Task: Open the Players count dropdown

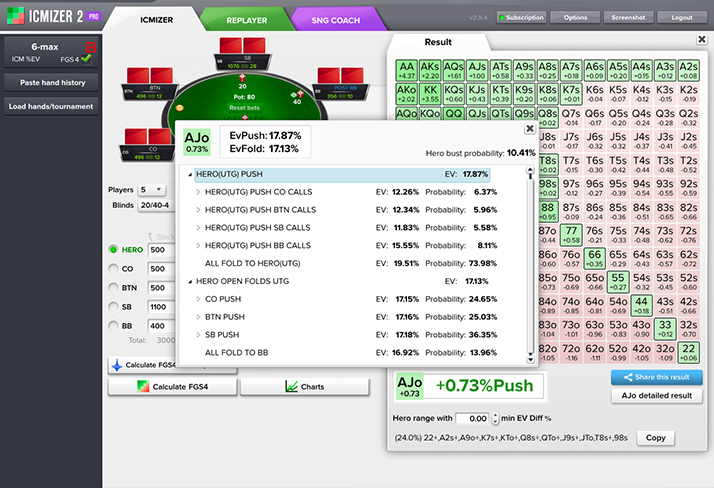Action: [152, 189]
